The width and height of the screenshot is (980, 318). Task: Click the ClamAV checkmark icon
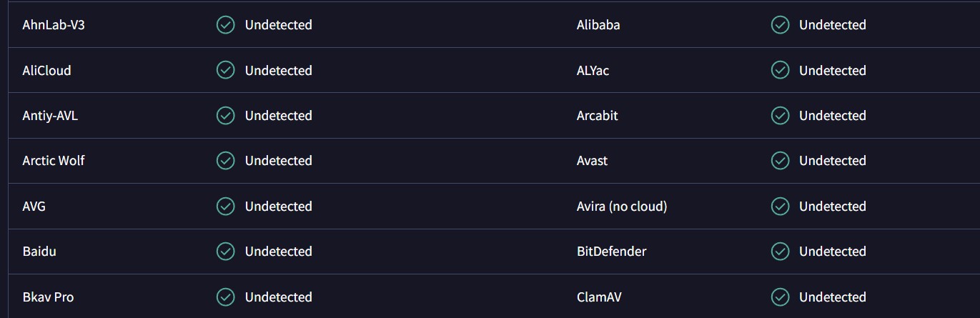point(780,297)
